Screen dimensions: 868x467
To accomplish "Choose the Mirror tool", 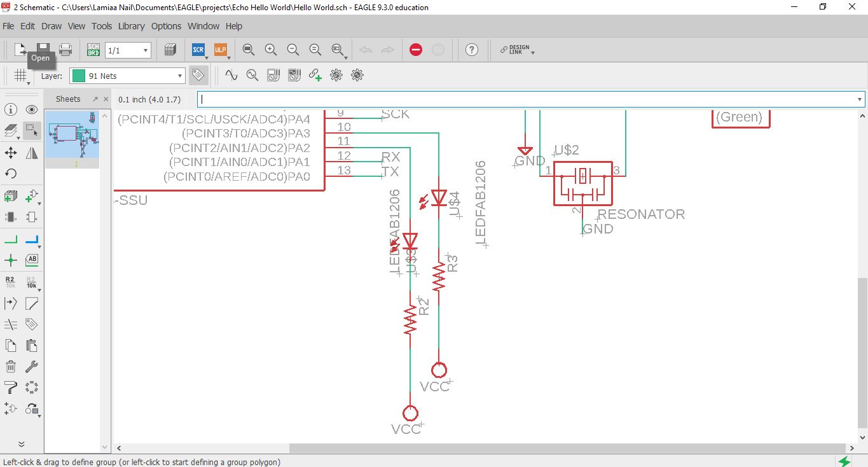I will click(32, 152).
